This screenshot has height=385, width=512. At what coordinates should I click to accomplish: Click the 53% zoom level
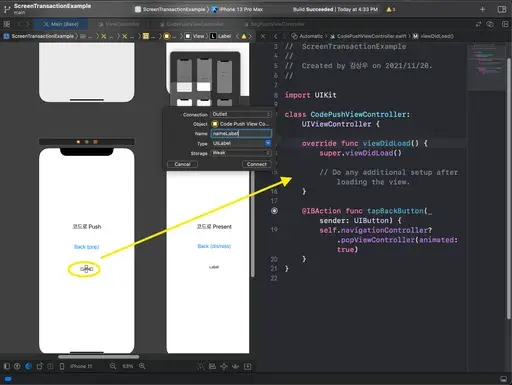[128, 366]
